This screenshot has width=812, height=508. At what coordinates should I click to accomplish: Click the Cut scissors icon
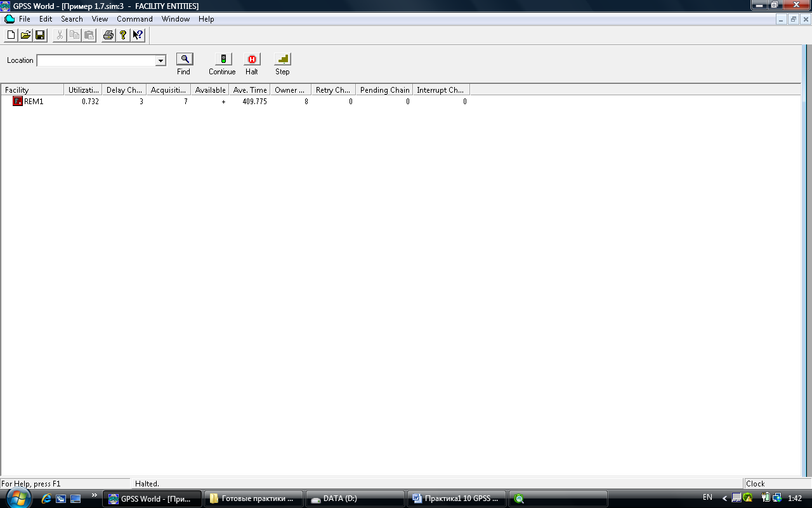click(x=60, y=35)
